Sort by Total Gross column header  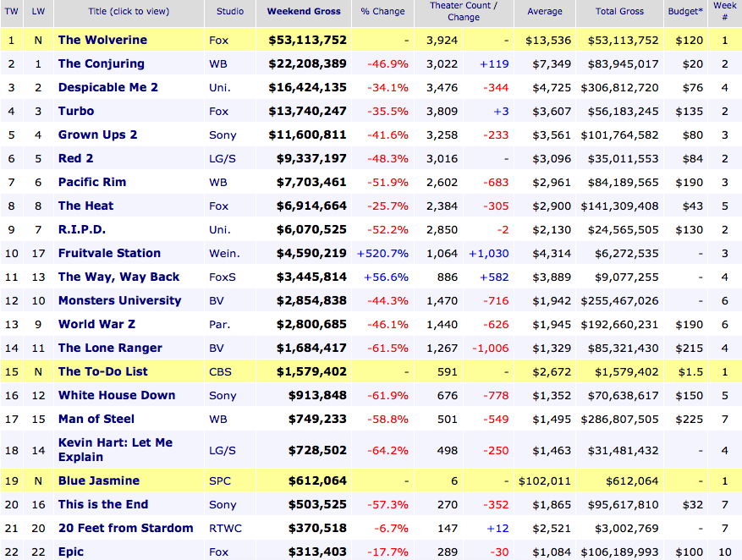tap(619, 11)
